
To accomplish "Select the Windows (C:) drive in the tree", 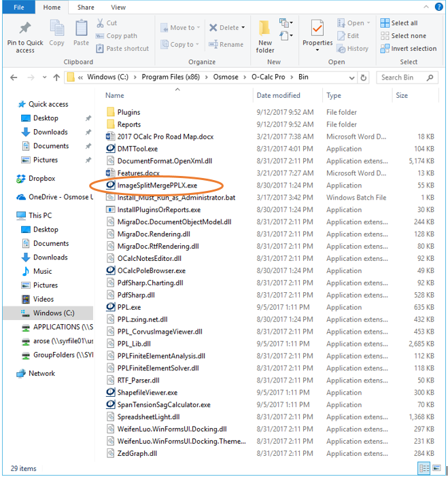I will point(48,313).
